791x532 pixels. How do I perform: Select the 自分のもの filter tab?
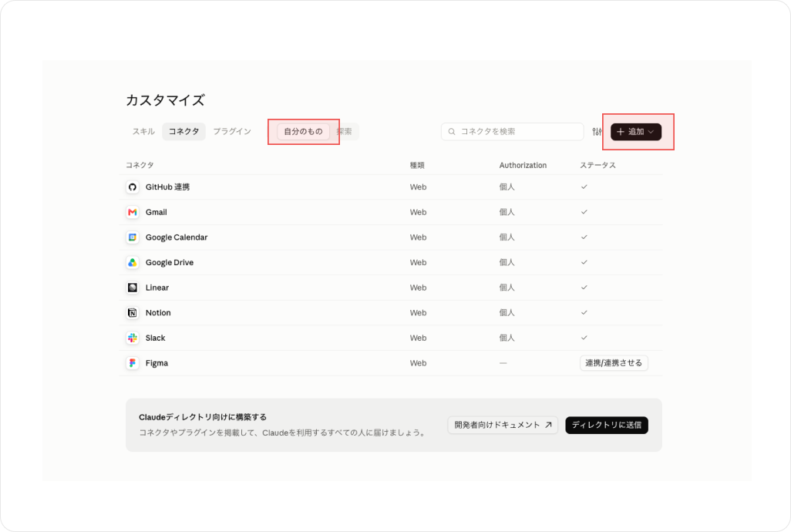[x=303, y=132]
